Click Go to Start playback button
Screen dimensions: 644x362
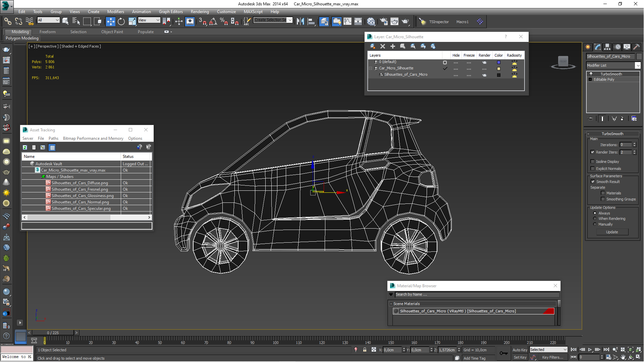pos(574,350)
